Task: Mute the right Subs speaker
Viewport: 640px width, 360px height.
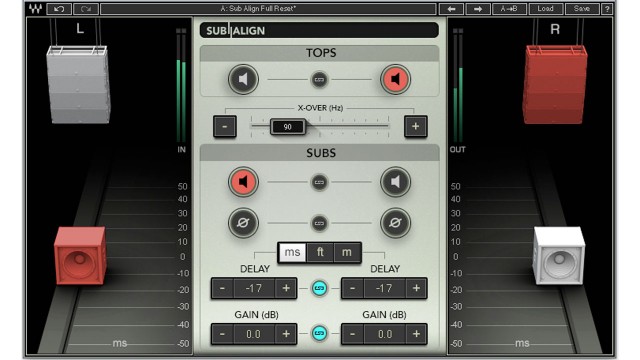Action: click(x=395, y=182)
